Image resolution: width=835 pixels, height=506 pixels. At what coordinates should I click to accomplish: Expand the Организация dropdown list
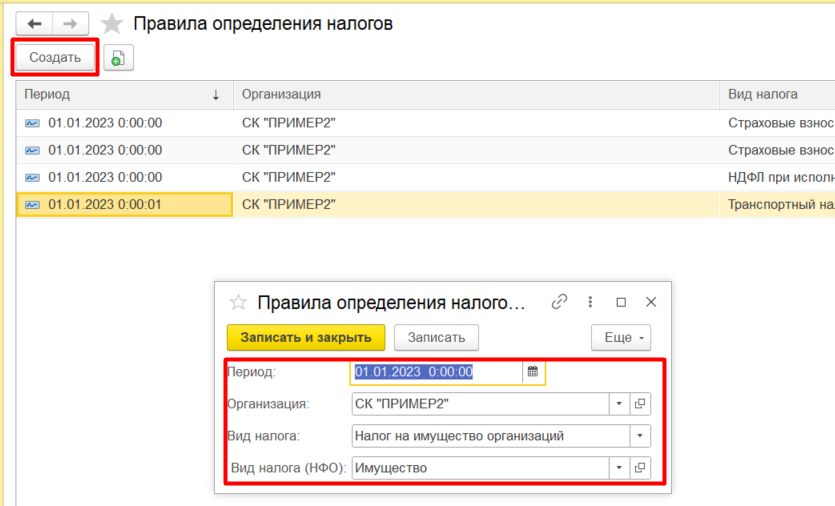(x=619, y=404)
